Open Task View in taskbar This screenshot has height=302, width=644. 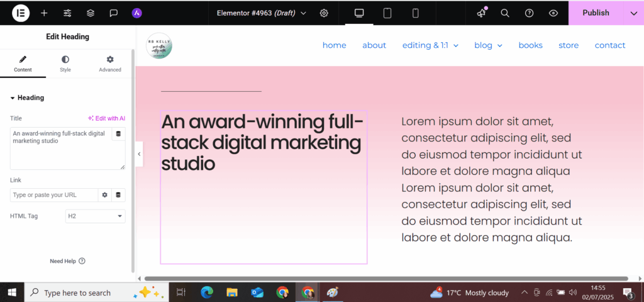180,293
